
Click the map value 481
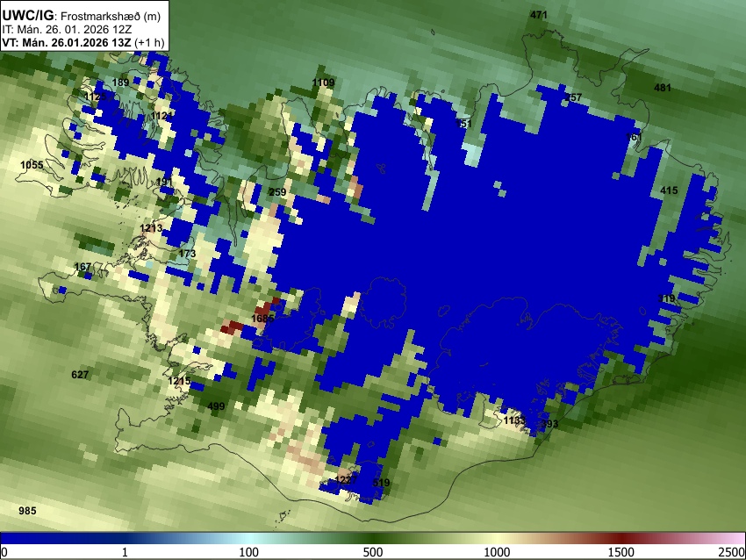click(x=663, y=88)
